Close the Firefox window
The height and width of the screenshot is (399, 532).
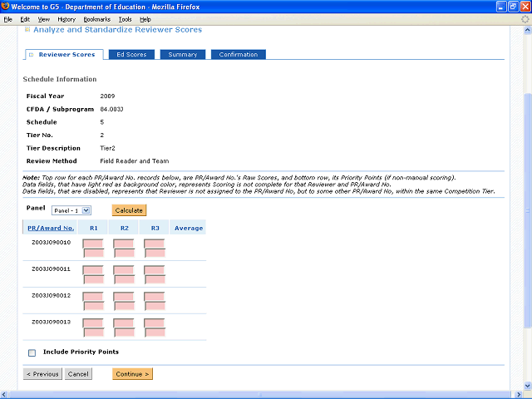[525, 7]
